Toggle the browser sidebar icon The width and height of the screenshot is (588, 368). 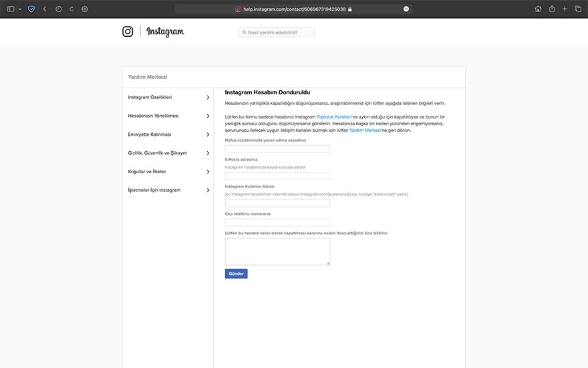[11, 9]
